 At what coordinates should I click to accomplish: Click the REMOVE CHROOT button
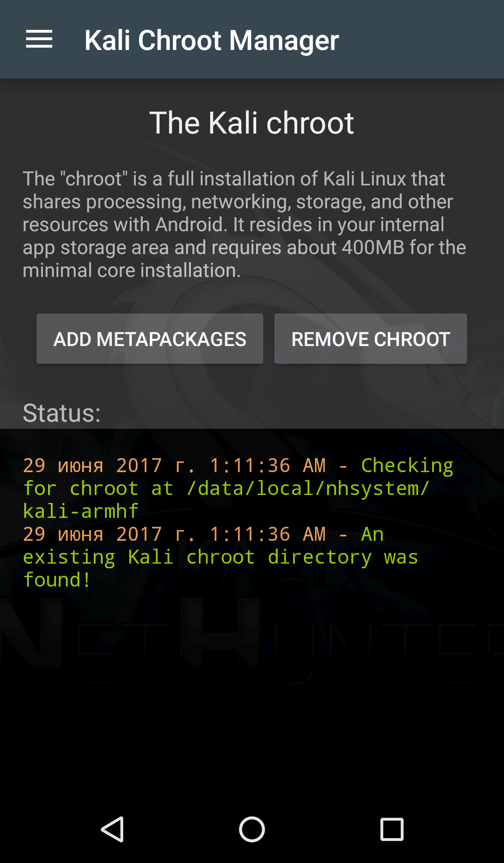pos(371,339)
